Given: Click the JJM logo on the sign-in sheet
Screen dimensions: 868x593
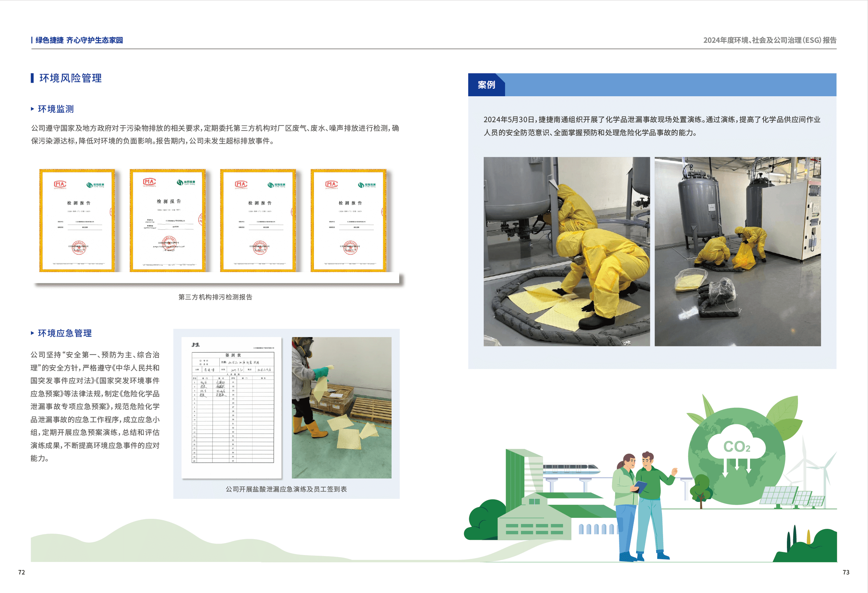Looking at the screenshot, I should click(196, 345).
